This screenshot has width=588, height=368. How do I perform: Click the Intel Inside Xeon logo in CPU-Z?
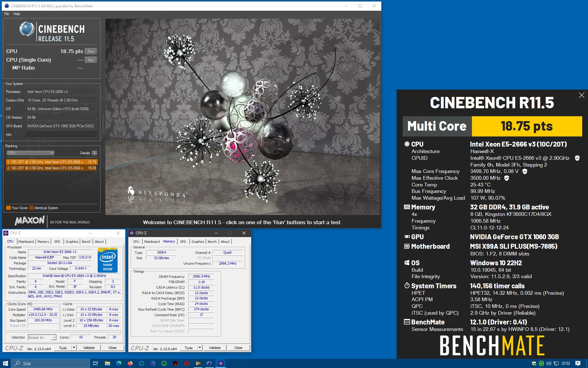click(107, 260)
